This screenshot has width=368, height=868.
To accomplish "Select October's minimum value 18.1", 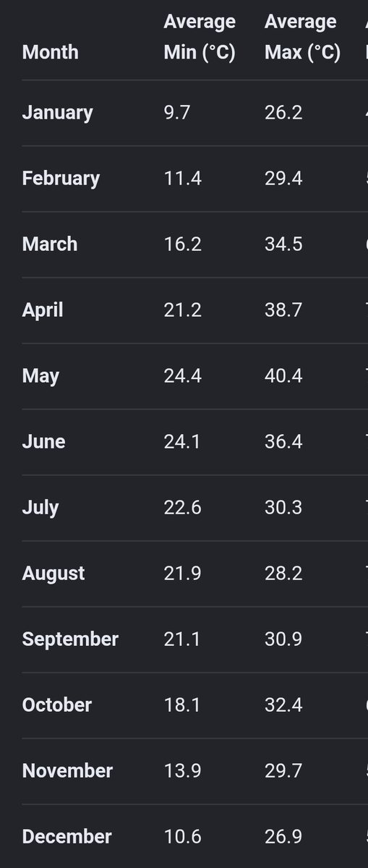I will [182, 705].
